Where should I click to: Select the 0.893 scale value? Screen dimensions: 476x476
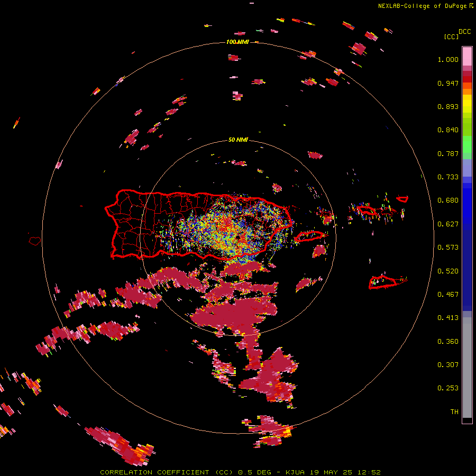pyautogui.click(x=448, y=106)
